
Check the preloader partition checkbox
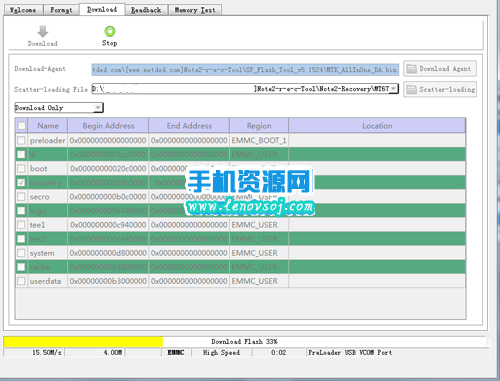[21, 140]
